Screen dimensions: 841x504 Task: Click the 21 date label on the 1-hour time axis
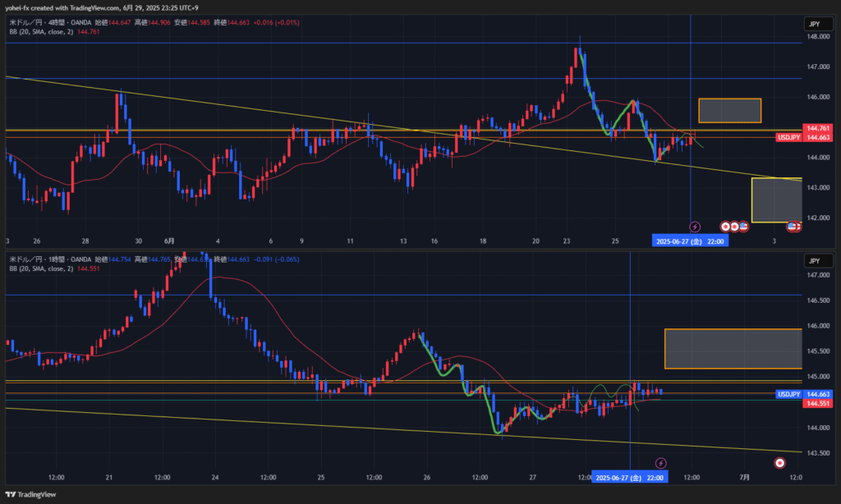[x=109, y=477]
